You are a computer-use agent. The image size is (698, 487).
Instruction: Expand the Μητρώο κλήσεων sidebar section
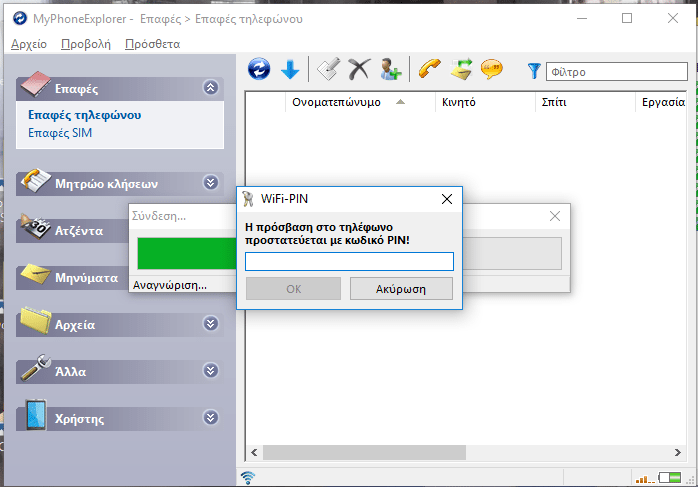(x=211, y=182)
